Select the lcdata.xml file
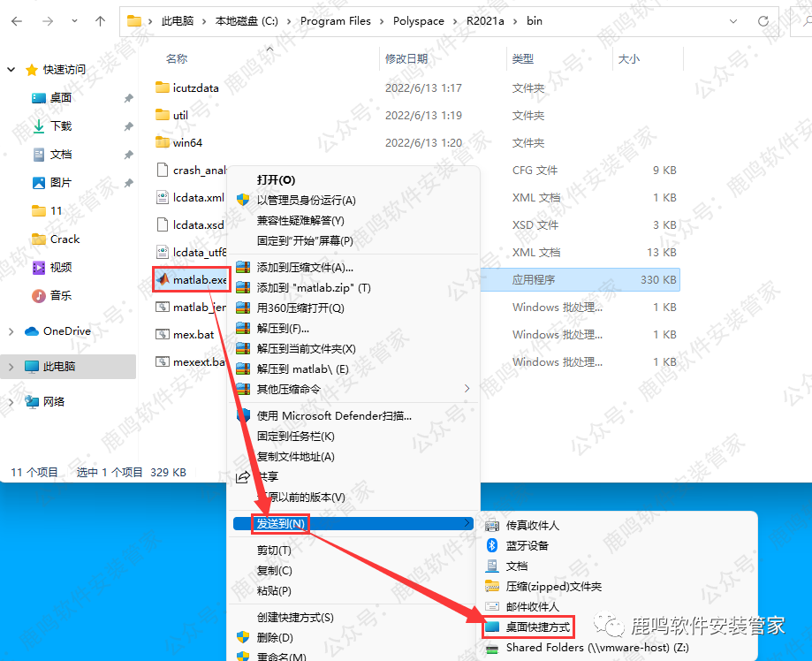The image size is (812, 661). click(x=198, y=197)
